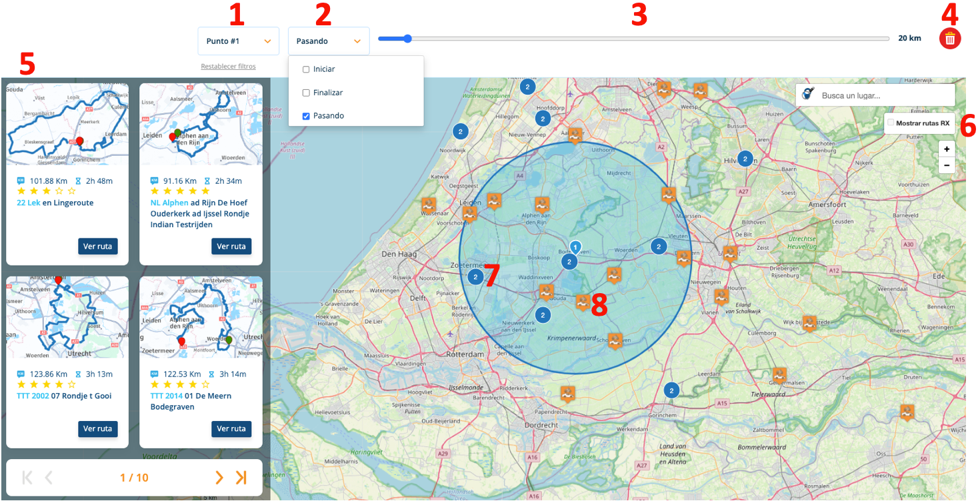Click Ver ruta for 22 Lek en Lingeroute

click(98, 246)
